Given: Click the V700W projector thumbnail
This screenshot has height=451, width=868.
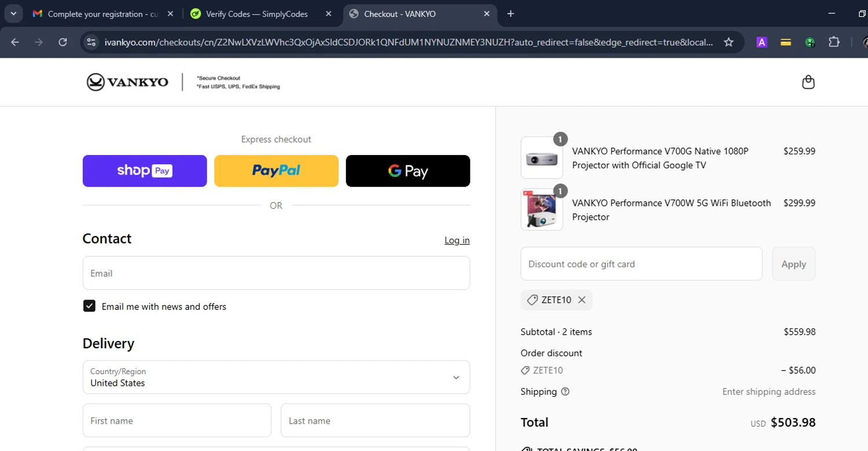Looking at the screenshot, I should coord(542,209).
